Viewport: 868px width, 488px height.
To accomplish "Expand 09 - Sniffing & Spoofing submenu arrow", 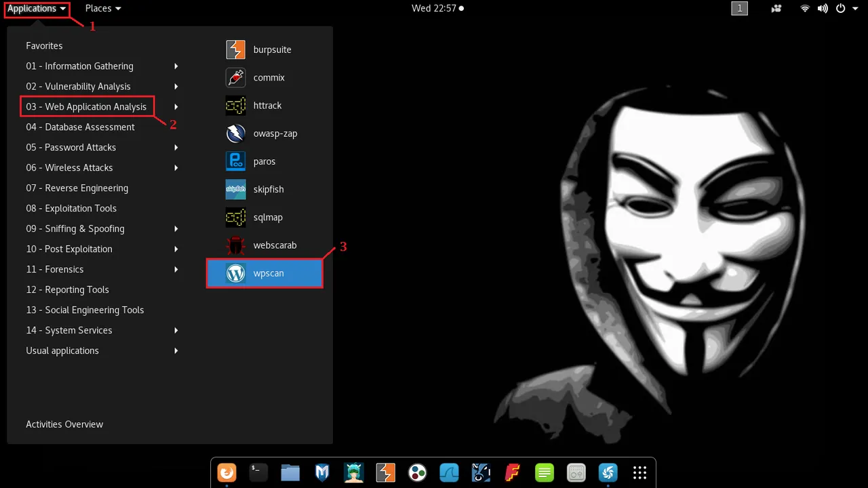I will (176, 228).
